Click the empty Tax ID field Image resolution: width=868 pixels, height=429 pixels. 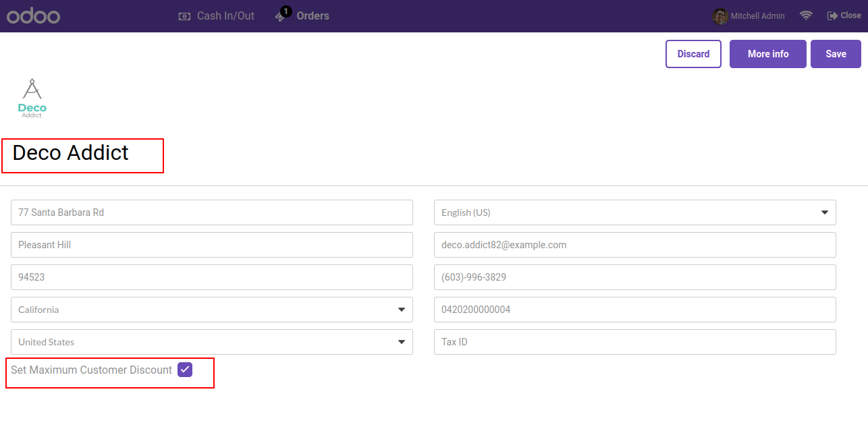coord(635,342)
